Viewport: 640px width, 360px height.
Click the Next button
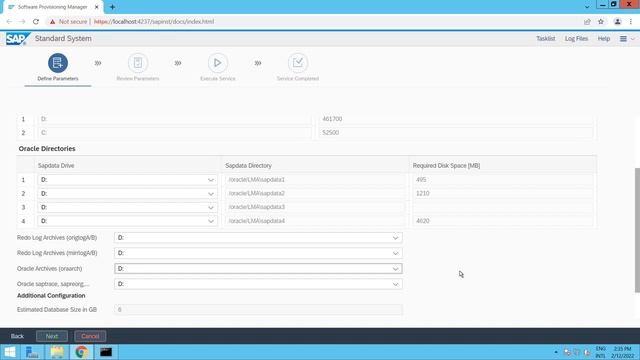[x=52, y=336]
